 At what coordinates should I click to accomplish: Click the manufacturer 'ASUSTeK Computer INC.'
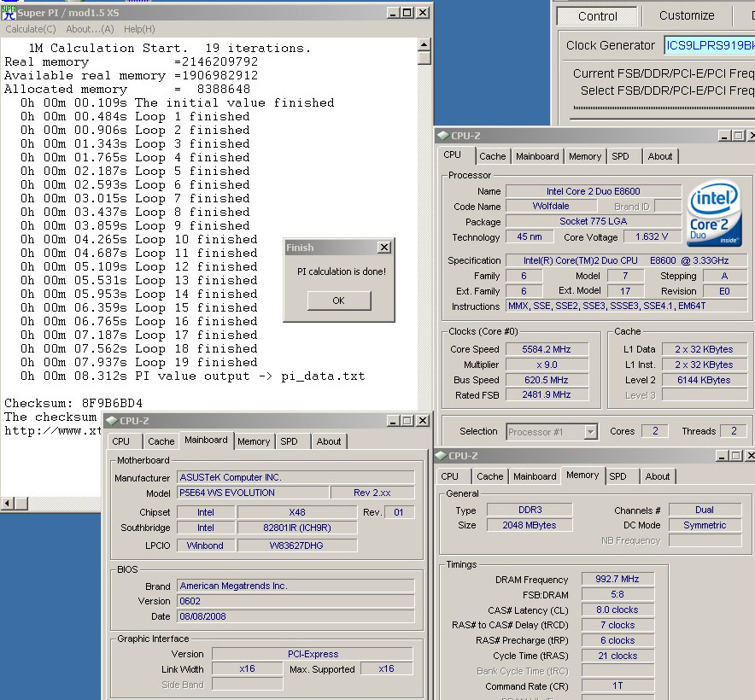[x=296, y=477]
